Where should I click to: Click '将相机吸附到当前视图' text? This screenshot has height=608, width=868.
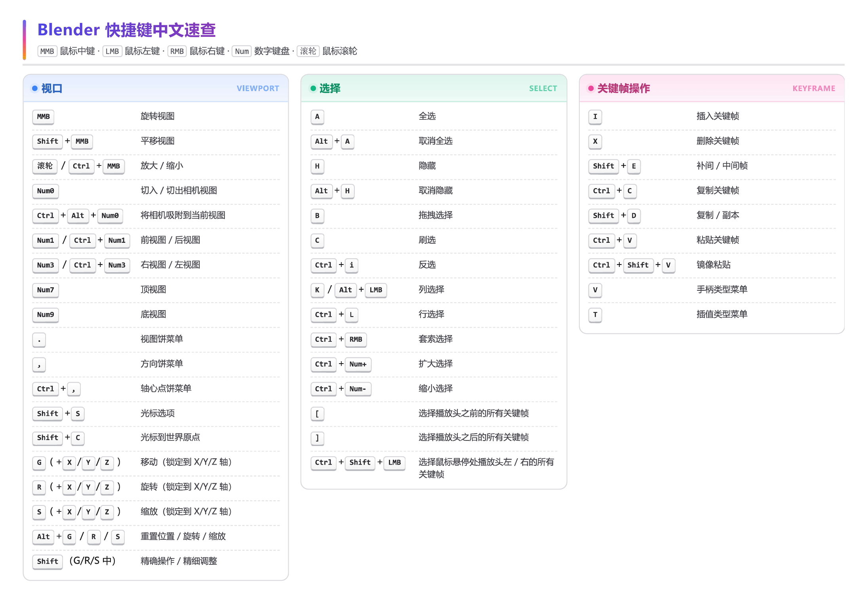click(183, 215)
